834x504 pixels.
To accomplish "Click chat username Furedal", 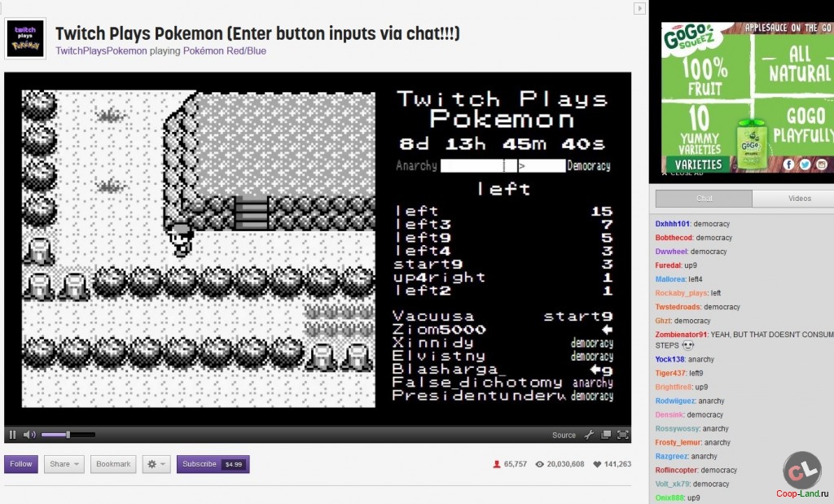I will click(668, 265).
